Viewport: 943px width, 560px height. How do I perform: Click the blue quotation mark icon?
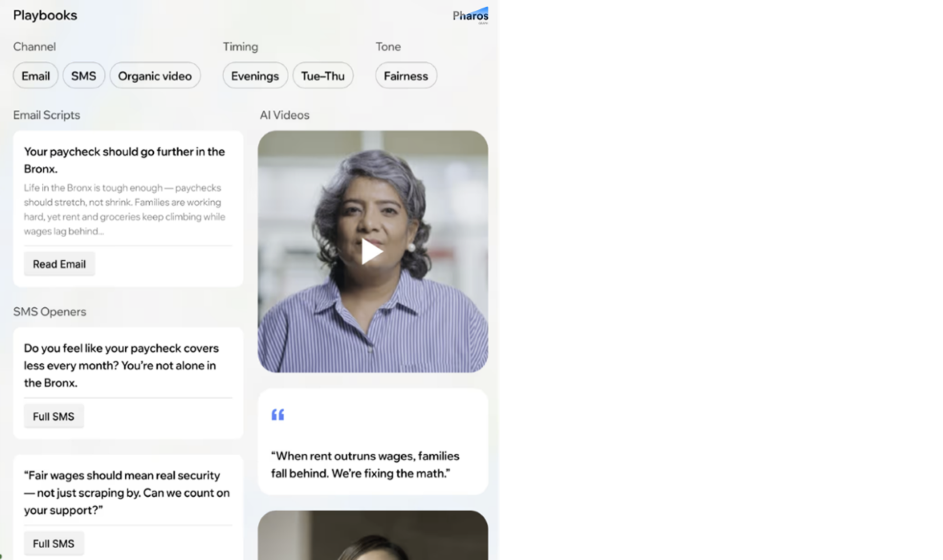(277, 415)
